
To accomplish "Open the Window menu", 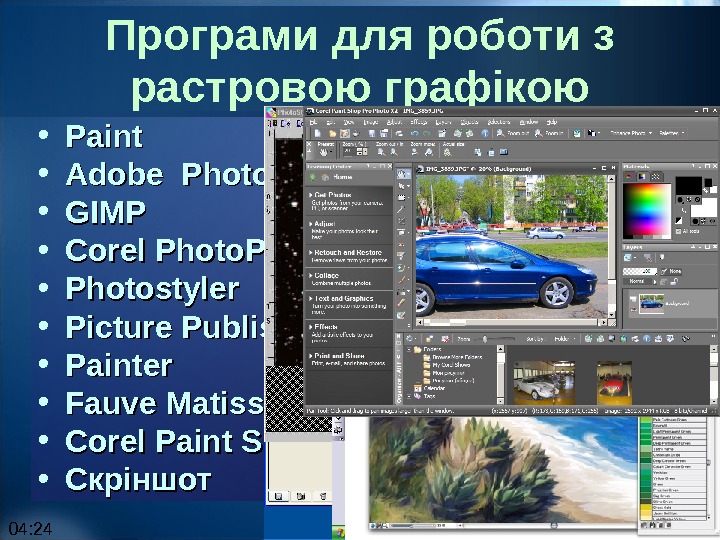I will (x=528, y=122).
